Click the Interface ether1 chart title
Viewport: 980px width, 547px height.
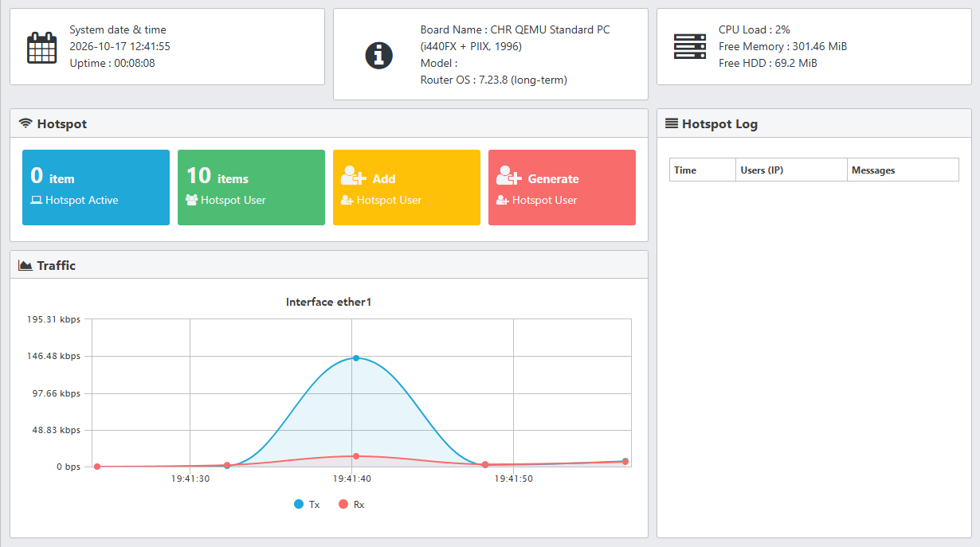pyautogui.click(x=329, y=302)
